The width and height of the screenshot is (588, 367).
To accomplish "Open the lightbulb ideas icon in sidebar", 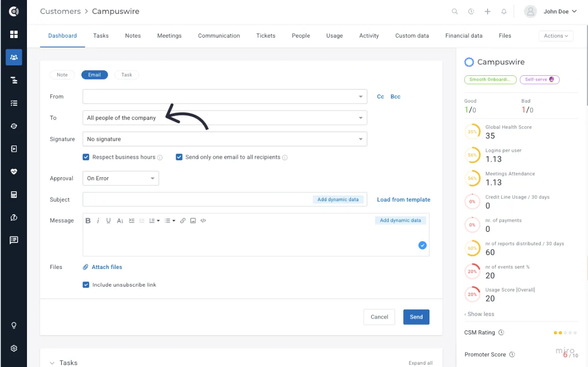I will 14,326.
